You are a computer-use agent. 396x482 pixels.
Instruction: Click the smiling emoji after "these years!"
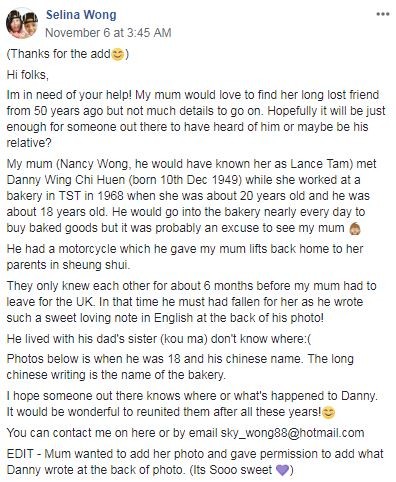click(328, 413)
